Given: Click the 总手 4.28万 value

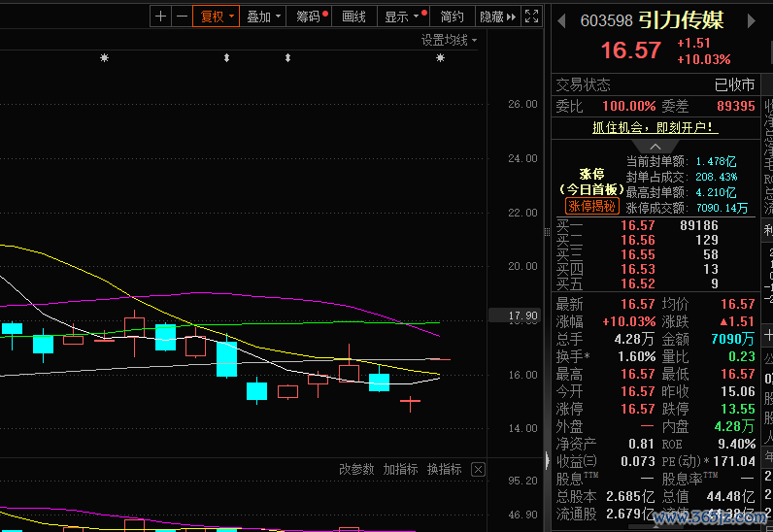Looking at the screenshot, I should (x=634, y=339).
